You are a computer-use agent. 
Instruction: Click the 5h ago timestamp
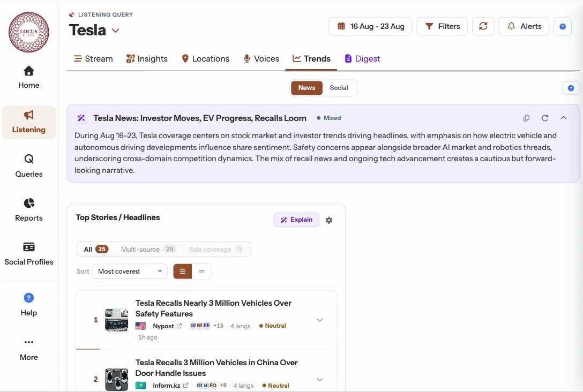147,337
